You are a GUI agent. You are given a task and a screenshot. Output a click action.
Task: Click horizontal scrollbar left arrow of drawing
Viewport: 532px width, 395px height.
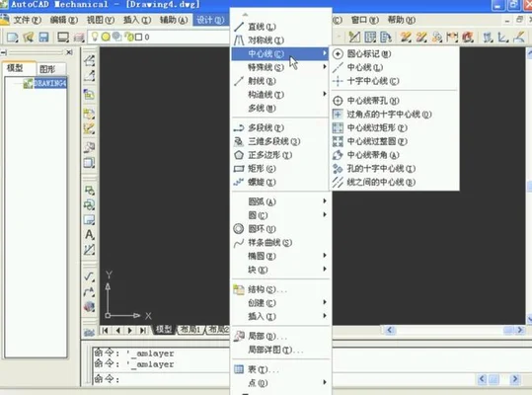(390, 330)
